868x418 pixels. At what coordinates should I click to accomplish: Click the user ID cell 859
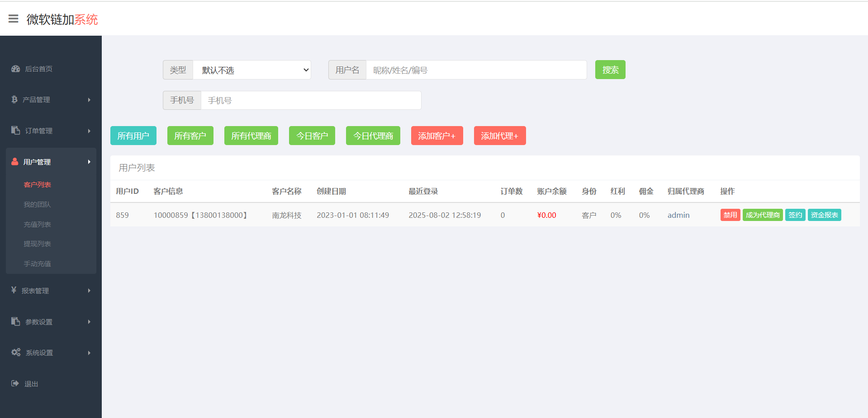[122, 215]
